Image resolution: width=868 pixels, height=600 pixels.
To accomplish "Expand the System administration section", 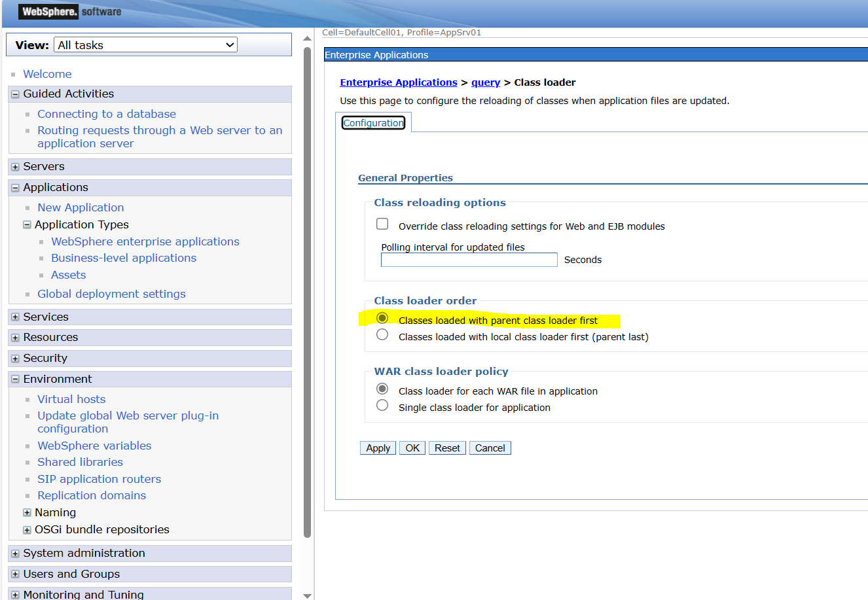I will [15, 554].
